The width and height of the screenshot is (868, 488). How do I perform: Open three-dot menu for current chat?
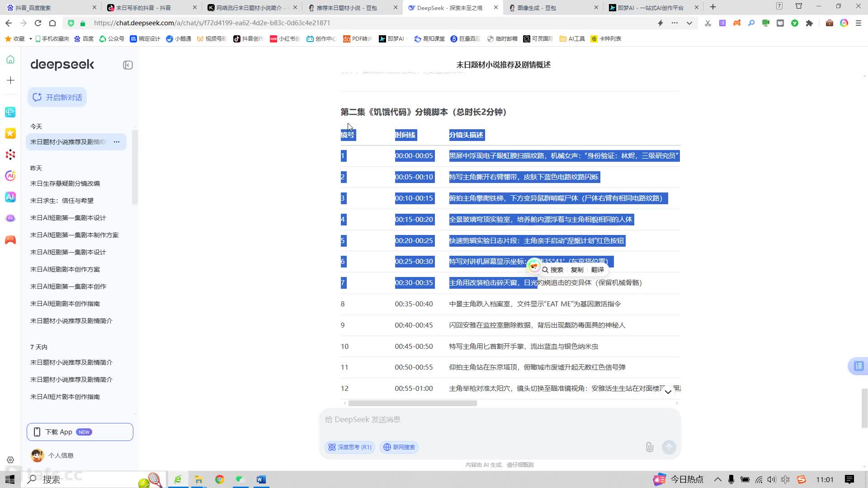(x=117, y=142)
